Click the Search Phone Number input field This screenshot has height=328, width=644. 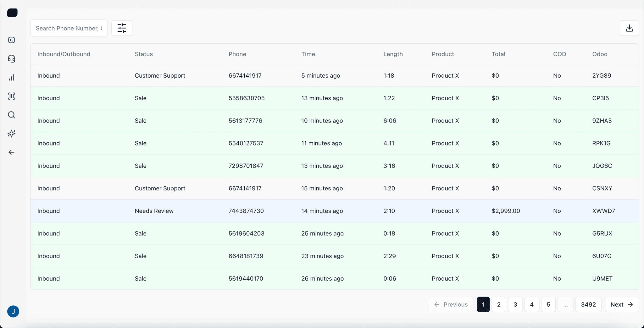pos(69,28)
